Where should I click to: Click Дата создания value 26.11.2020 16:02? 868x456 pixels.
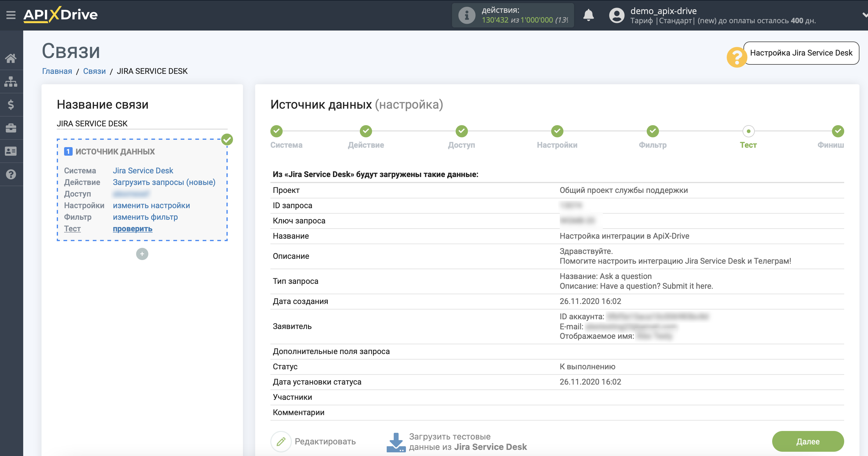590,301
